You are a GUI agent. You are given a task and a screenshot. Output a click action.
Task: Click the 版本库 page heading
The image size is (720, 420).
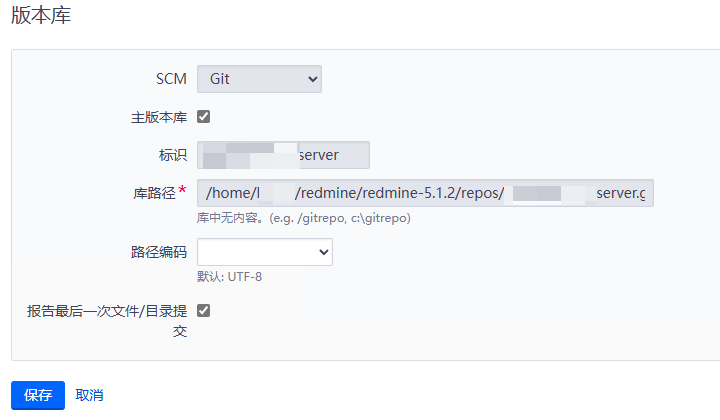coord(41,16)
